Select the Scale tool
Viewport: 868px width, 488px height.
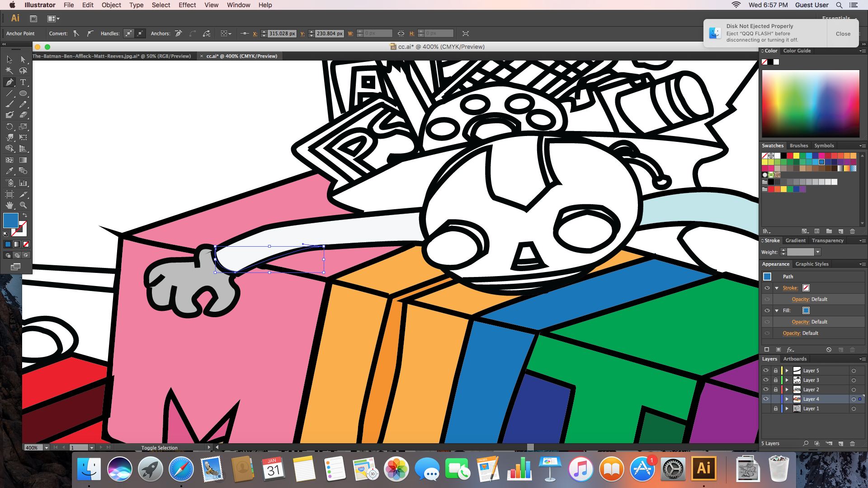point(23,127)
